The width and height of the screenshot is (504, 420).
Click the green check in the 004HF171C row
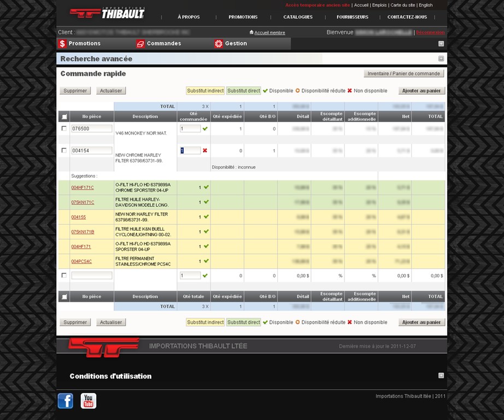pyautogui.click(x=206, y=187)
